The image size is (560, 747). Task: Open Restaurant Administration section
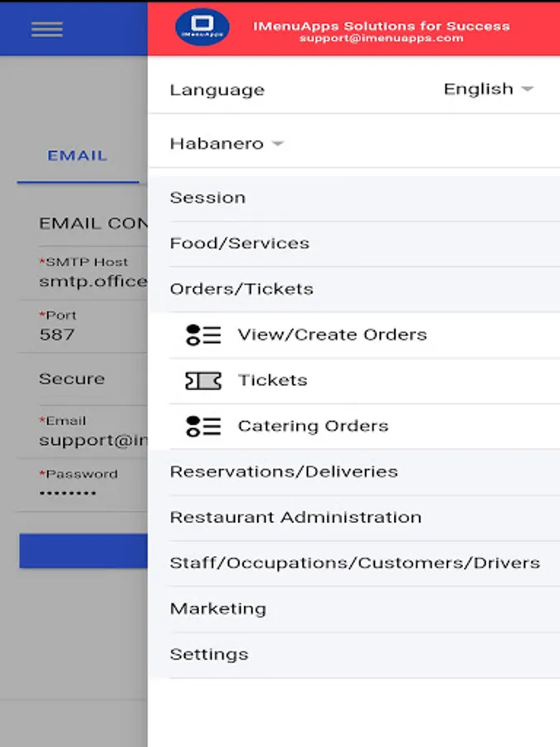[x=353, y=517]
